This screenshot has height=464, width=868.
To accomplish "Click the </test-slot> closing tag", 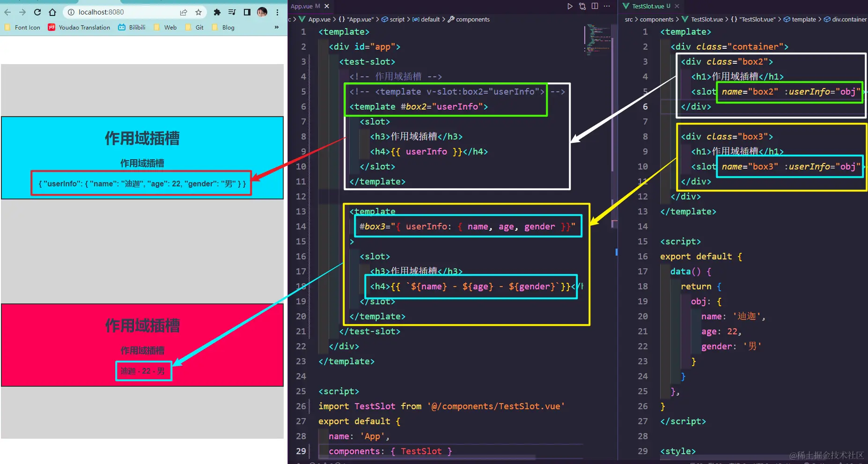I will click(370, 331).
